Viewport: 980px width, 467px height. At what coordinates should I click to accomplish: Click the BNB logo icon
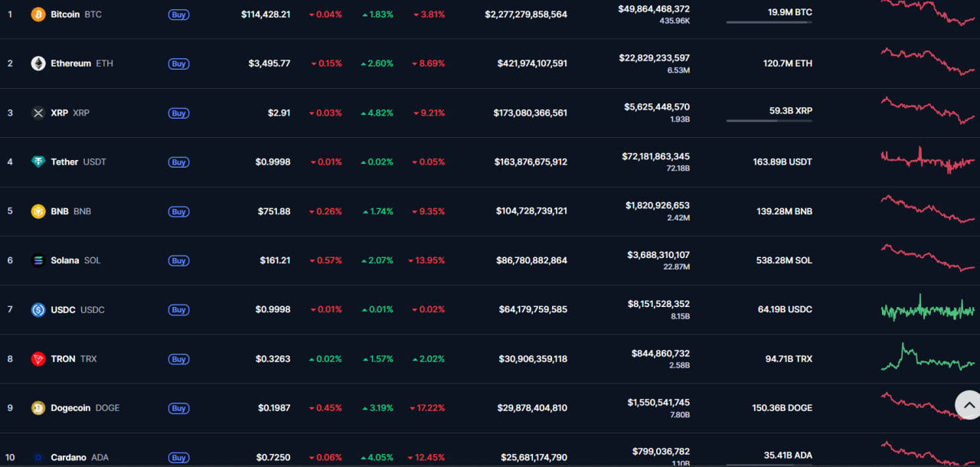pyautogui.click(x=38, y=211)
